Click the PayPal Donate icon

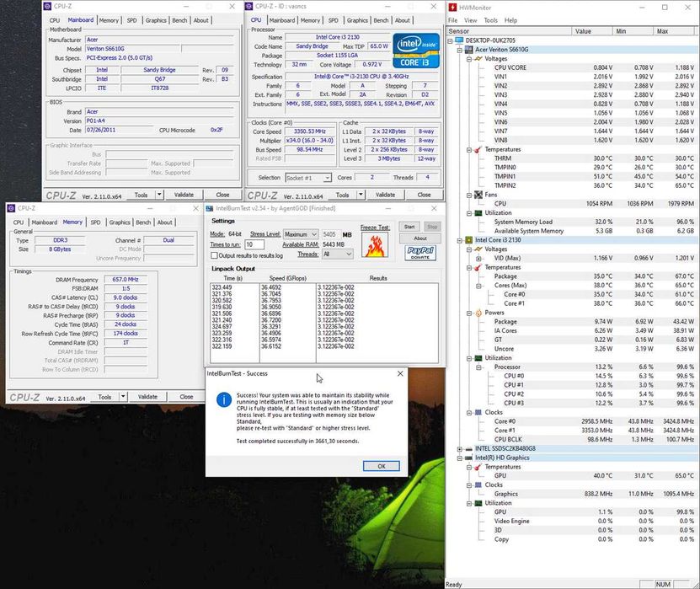click(x=420, y=253)
